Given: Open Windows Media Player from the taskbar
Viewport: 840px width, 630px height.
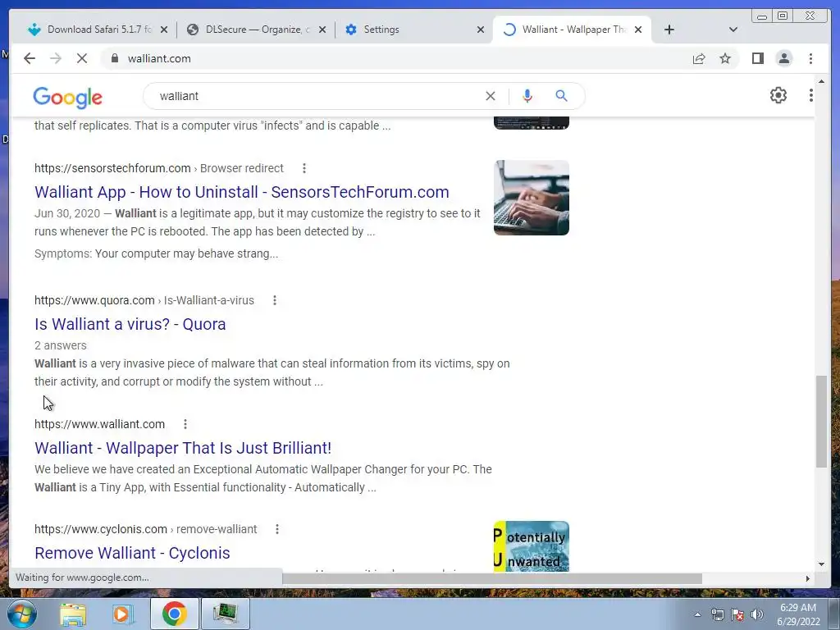Looking at the screenshot, I should (123, 614).
